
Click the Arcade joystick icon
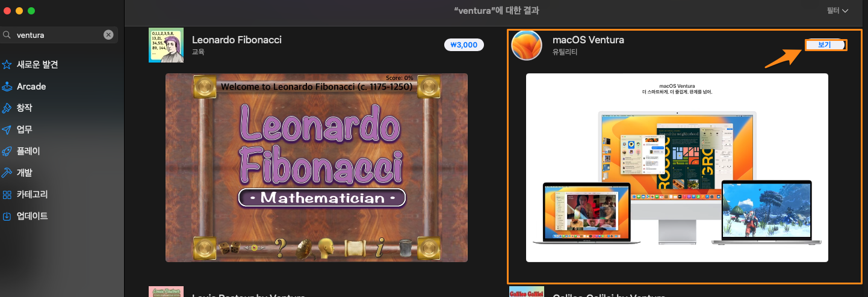pos(7,87)
